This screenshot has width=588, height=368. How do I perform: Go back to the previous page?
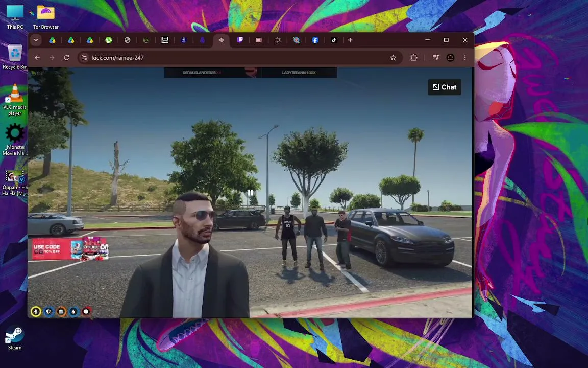pyautogui.click(x=37, y=57)
